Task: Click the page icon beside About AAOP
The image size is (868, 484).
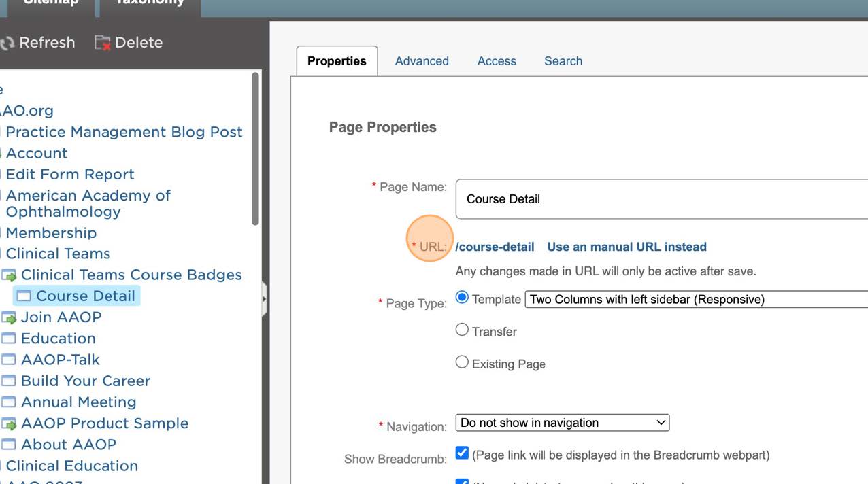Action: 9,445
